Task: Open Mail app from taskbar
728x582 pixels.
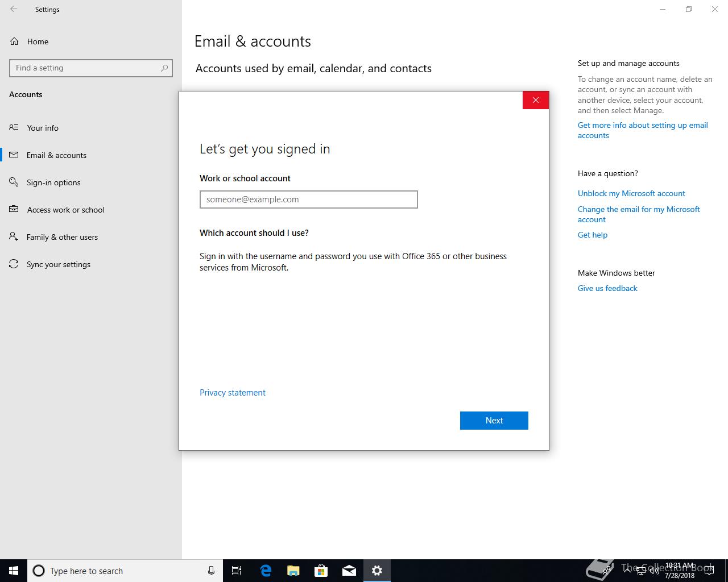Action: click(349, 571)
